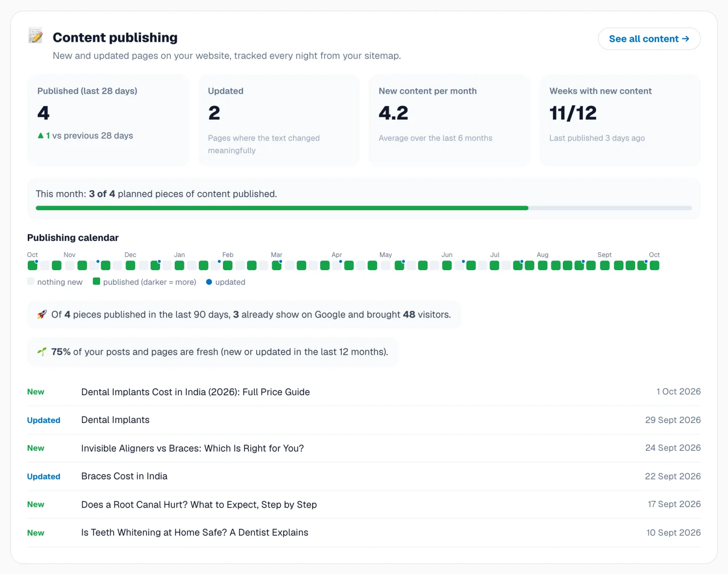Screen dimensions: 728x574
Task: Click 'Last published 3 days ago' text
Action: pos(597,138)
